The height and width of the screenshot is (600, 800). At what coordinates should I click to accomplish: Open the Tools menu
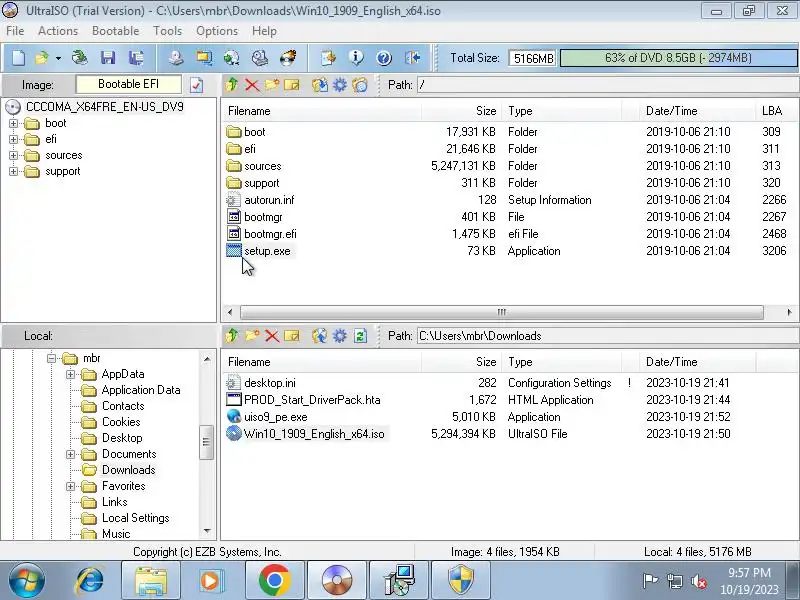(167, 31)
